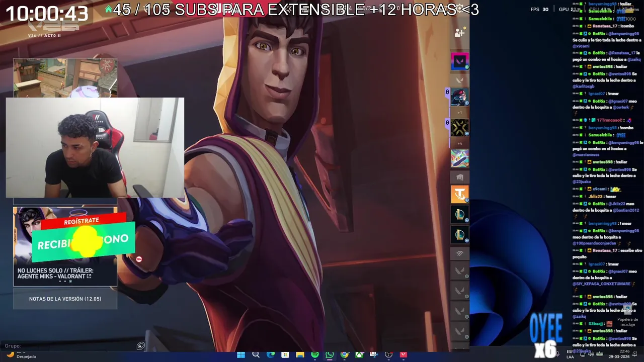The height and width of the screenshot is (362, 644).
Task: Select the second League of Legends friend avatar
Action: [x=459, y=234]
